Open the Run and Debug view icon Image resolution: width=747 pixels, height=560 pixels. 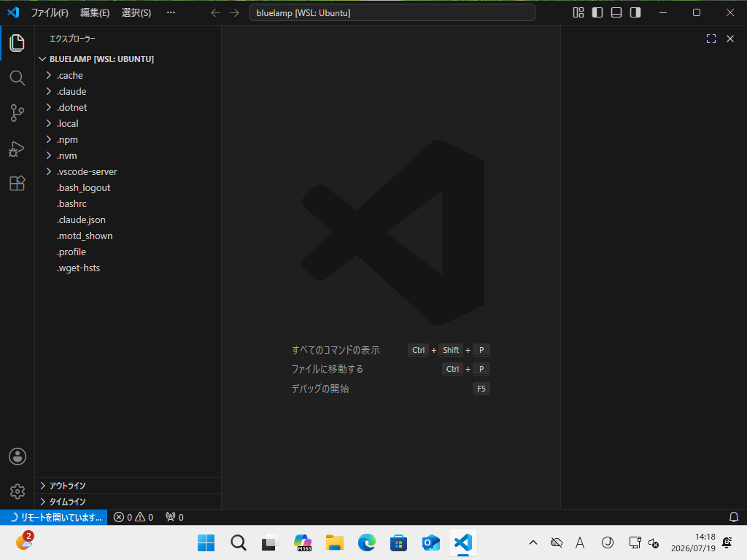pos(18,149)
